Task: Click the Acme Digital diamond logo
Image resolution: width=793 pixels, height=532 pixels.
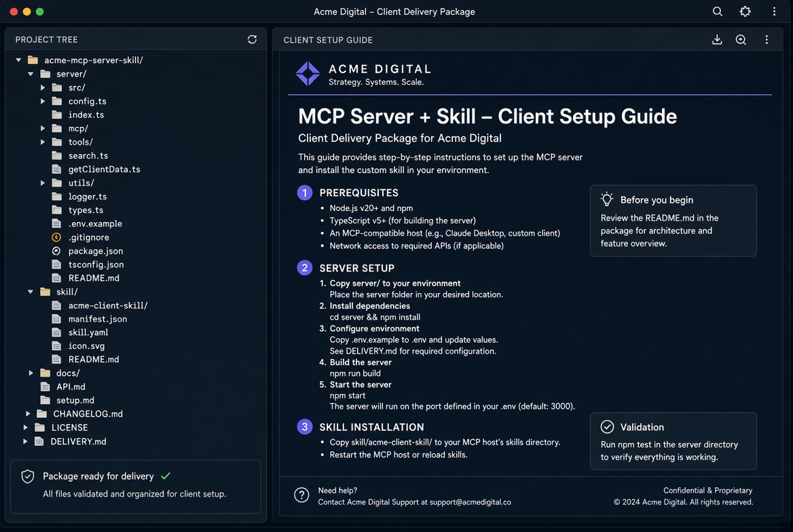Action: (x=308, y=74)
